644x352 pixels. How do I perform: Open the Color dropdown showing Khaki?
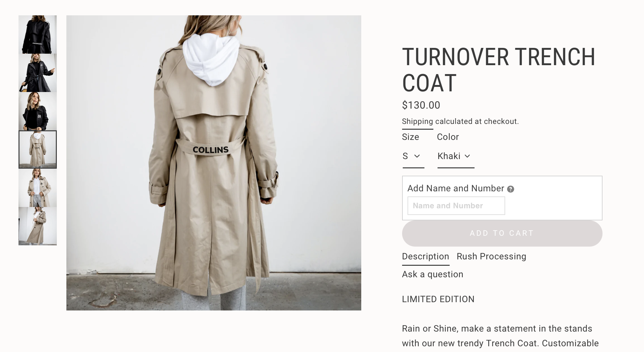(456, 157)
